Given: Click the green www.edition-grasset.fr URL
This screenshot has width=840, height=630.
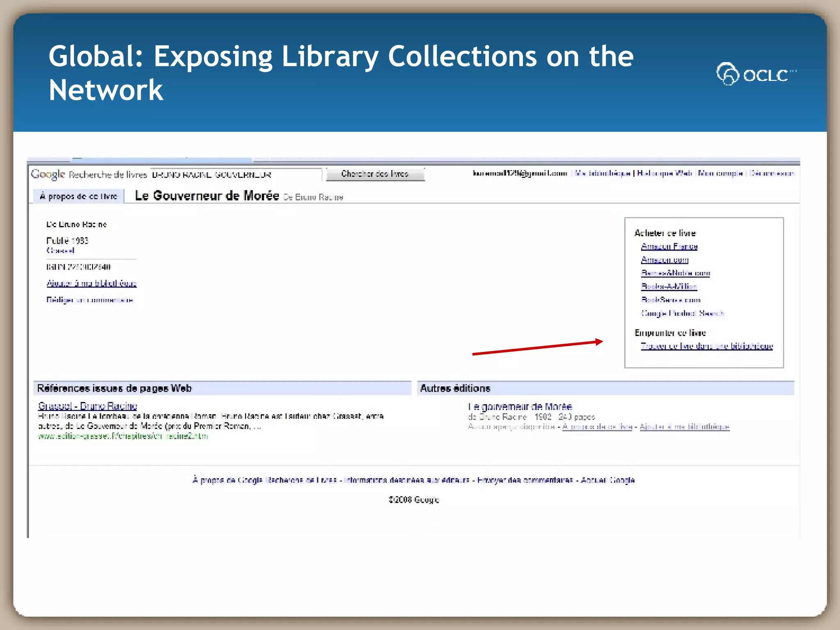Looking at the screenshot, I should [x=123, y=436].
